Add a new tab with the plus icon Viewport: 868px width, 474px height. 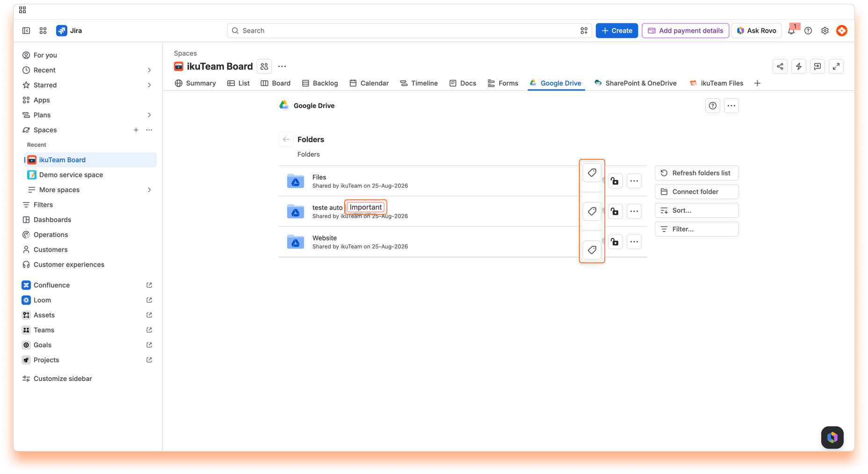tap(757, 83)
